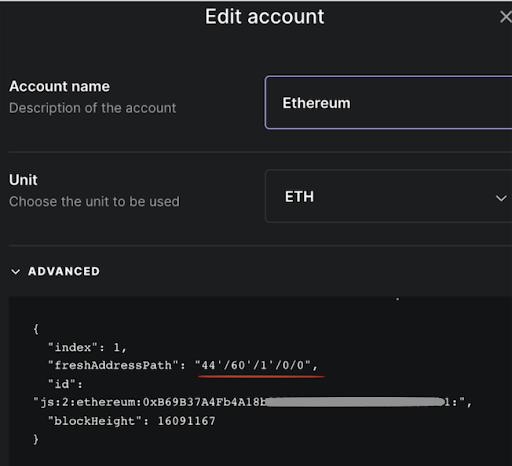The width and height of the screenshot is (512, 466).
Task: Collapse the ADVANCED section chevron
Action: (x=15, y=272)
